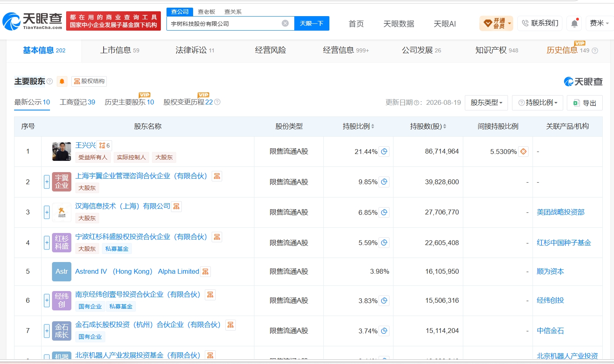Expand row for 金石成长股权投资
This screenshot has width=614, height=364.
click(47, 331)
